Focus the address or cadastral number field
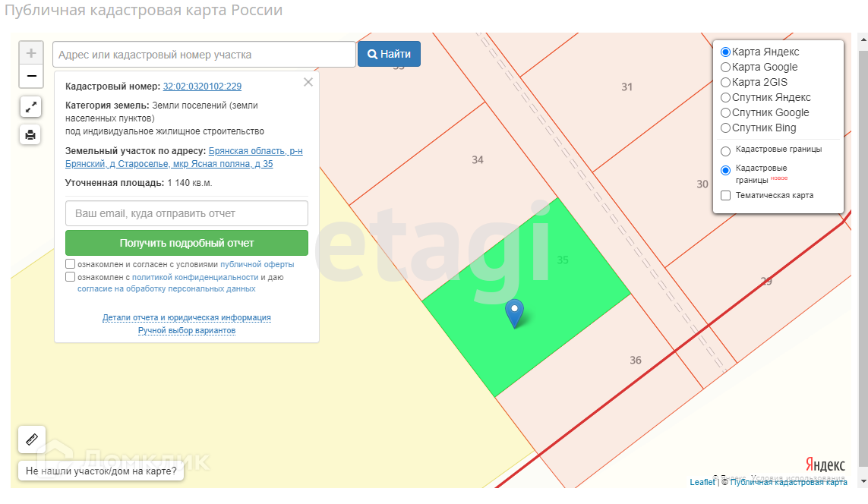 click(x=204, y=54)
